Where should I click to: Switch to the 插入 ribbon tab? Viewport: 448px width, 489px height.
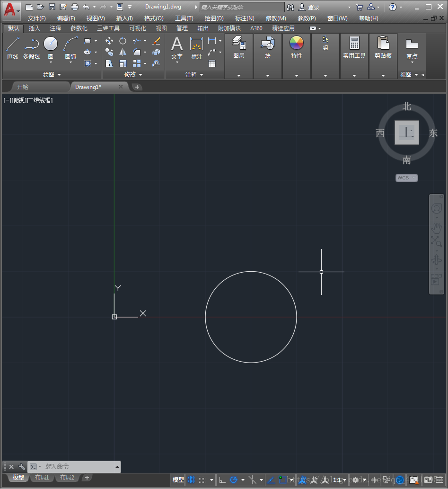[34, 28]
